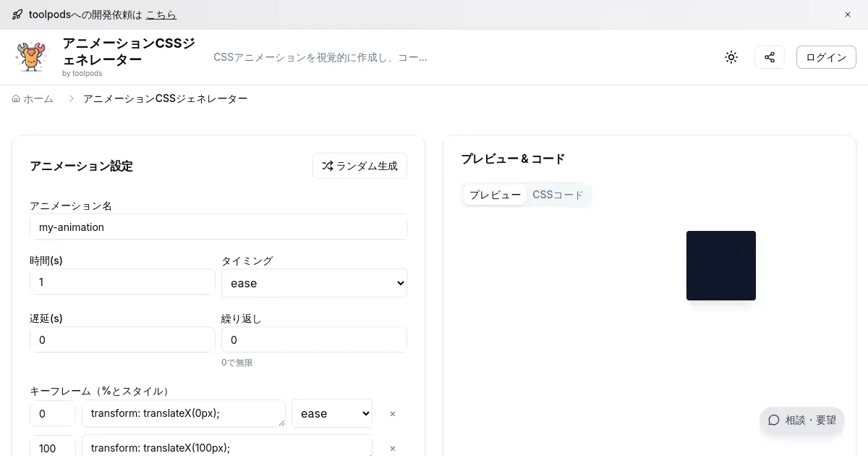Click the アニメーション名 input field
This screenshot has width=868, height=456.
(x=218, y=227)
